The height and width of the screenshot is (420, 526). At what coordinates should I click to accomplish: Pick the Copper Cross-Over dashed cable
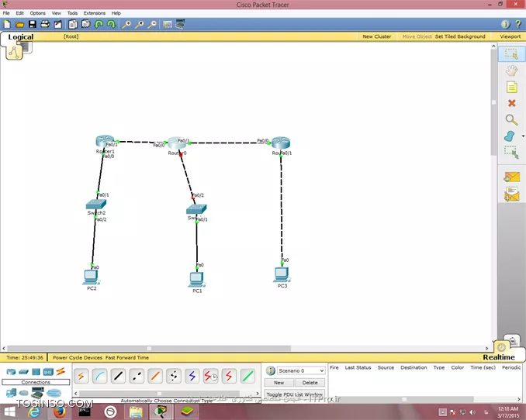pos(137,376)
